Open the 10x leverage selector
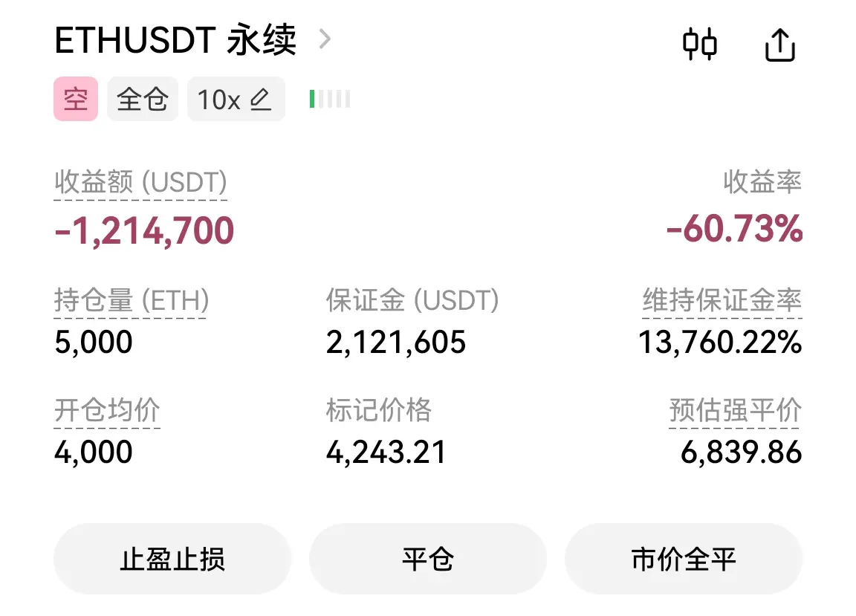 236,99
